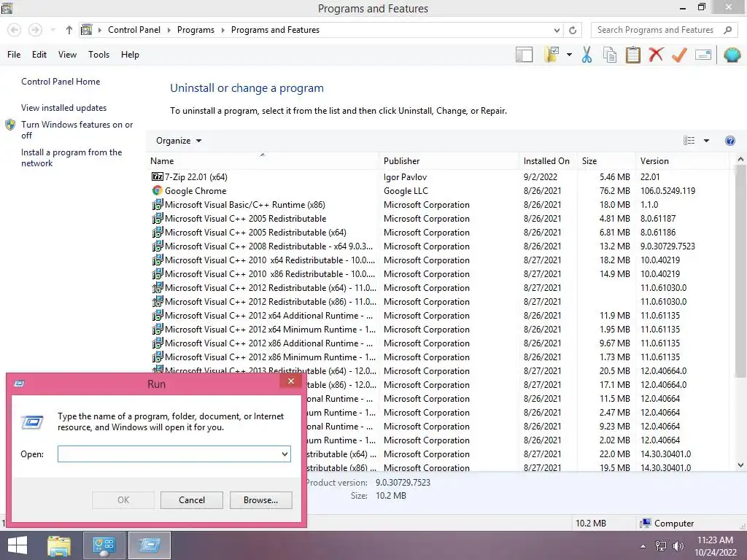Click the network tray icon

(x=661, y=546)
